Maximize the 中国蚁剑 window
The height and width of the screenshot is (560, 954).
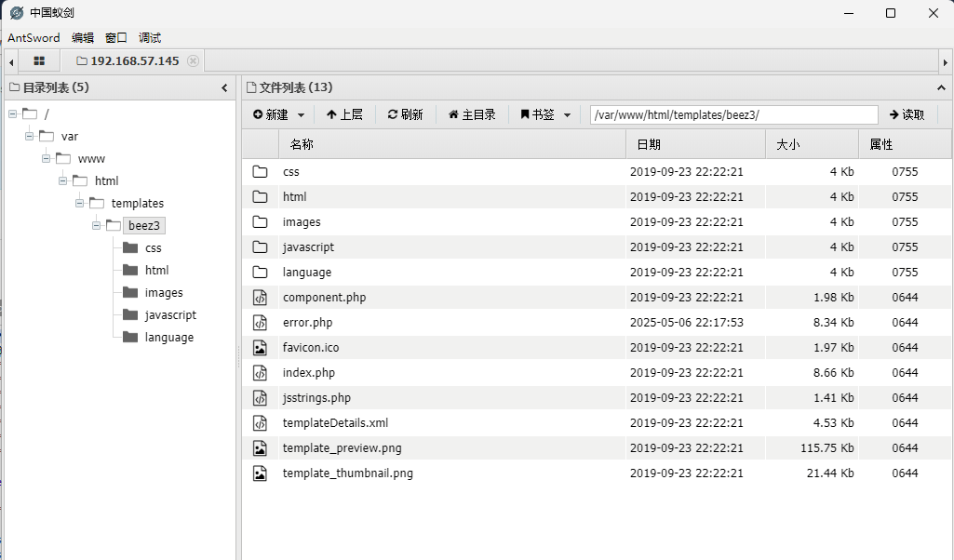890,13
